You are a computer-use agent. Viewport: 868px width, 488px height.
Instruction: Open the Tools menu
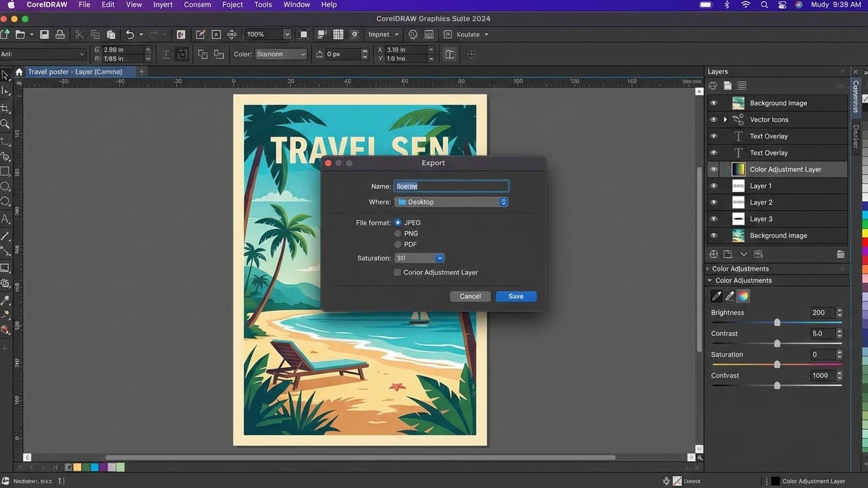coord(263,4)
